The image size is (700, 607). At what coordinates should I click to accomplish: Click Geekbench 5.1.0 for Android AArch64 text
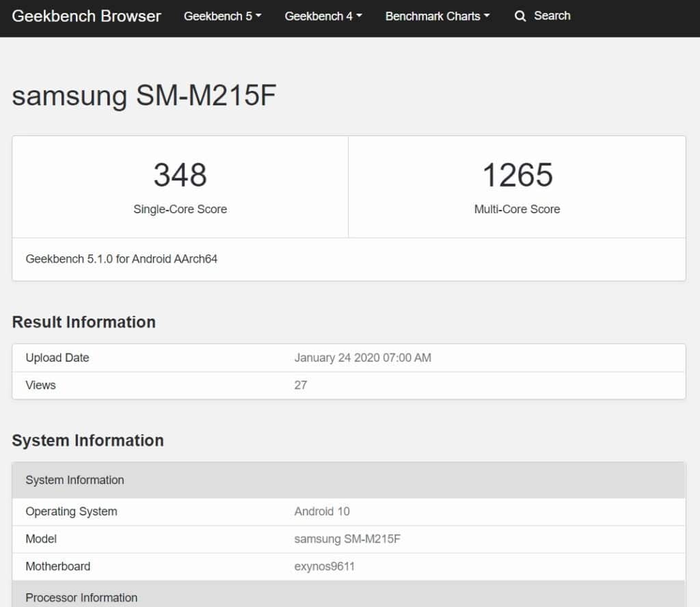point(122,259)
